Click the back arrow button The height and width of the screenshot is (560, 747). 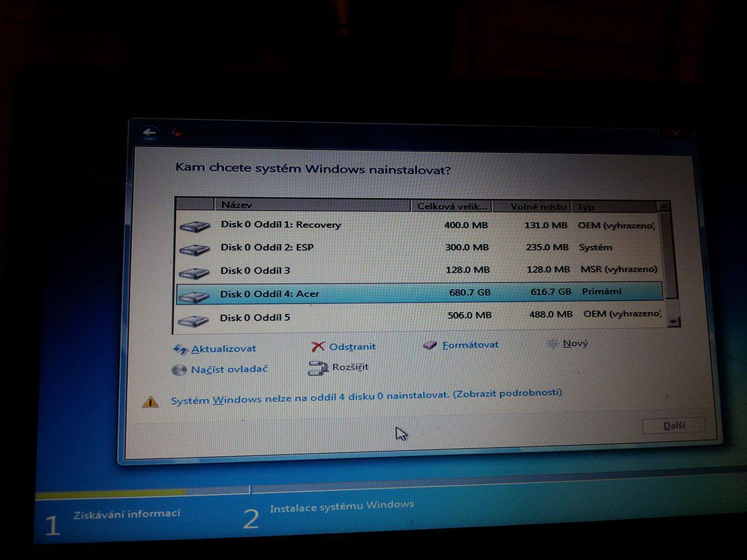click(150, 132)
